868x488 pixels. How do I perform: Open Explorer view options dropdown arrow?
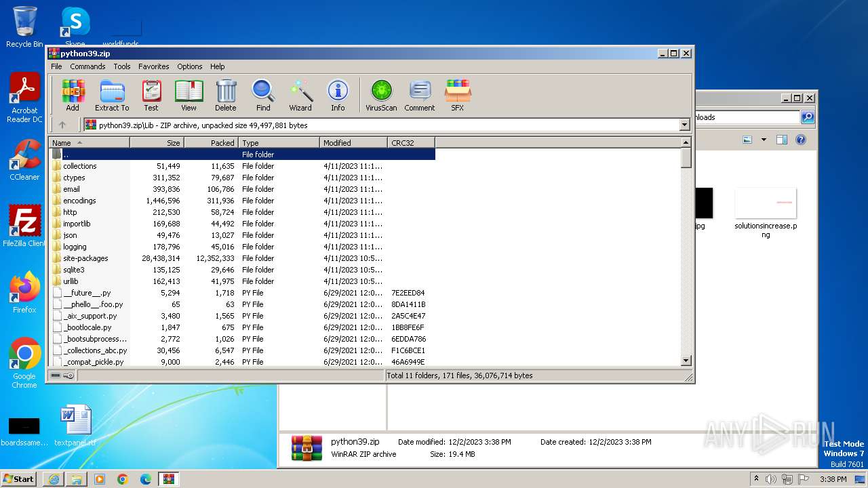[764, 140]
